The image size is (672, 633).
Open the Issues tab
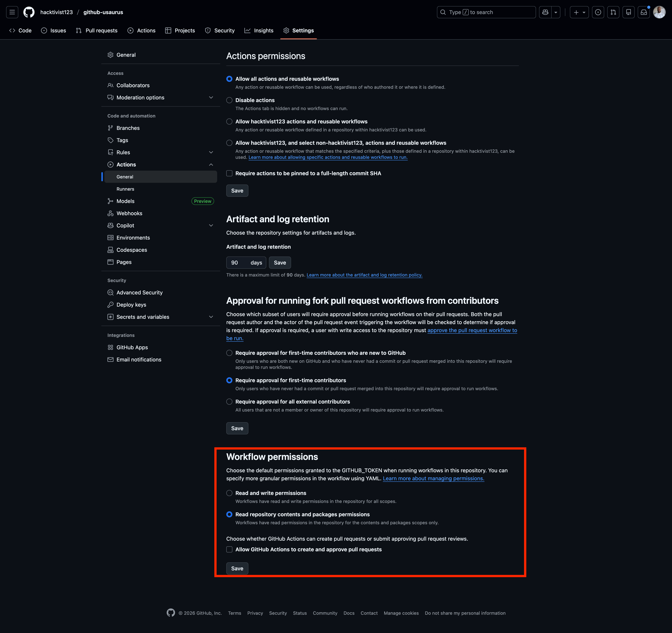(53, 30)
